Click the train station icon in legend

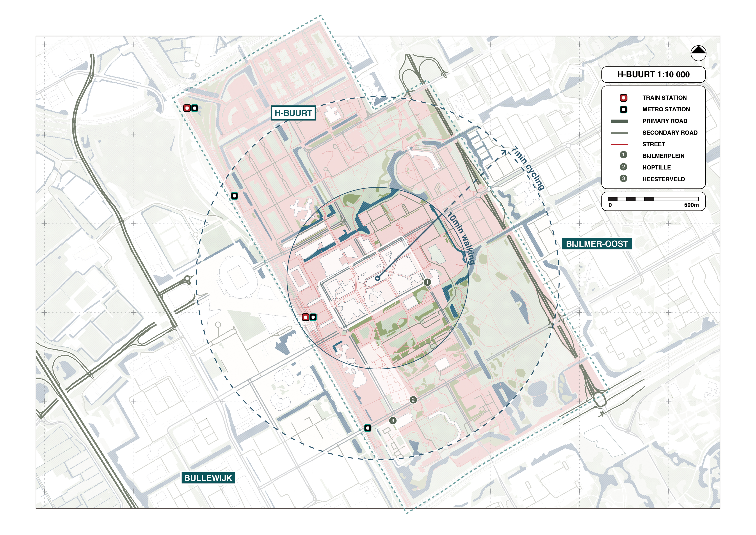click(623, 98)
